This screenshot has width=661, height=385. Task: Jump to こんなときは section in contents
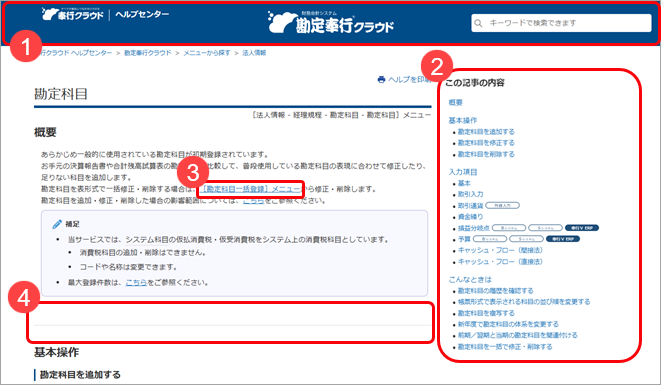point(470,279)
